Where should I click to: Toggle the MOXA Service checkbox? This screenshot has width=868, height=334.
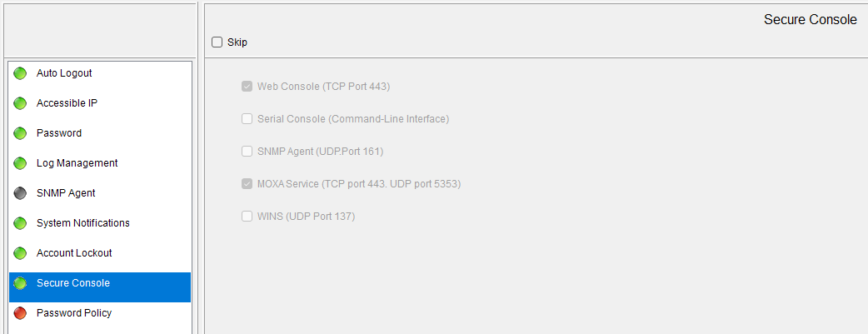coord(247,184)
